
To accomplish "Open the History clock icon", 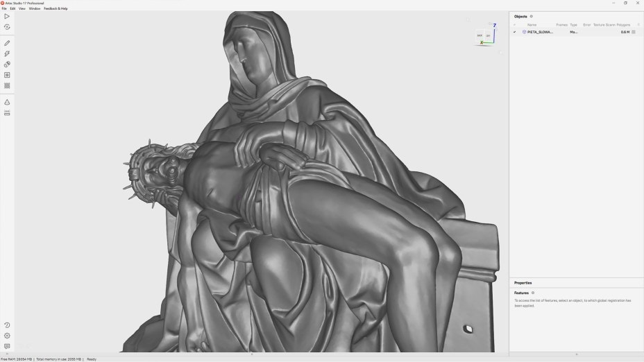I will [7, 325].
